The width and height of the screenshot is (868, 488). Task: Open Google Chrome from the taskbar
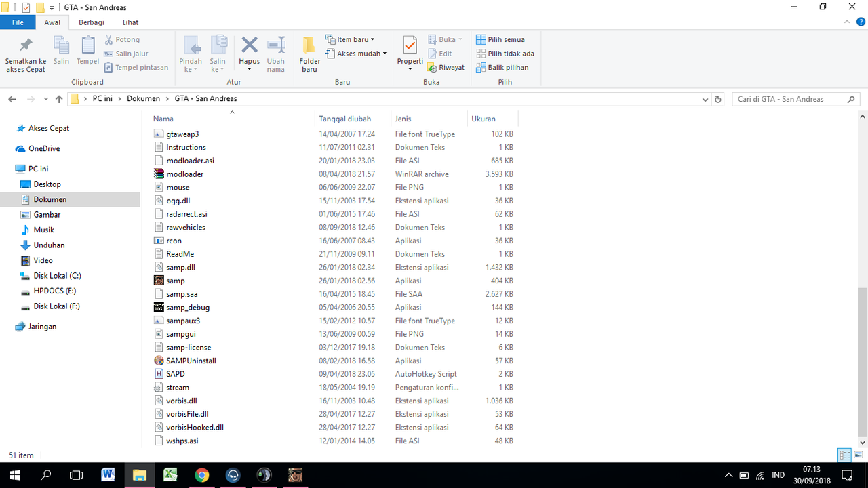(x=201, y=474)
